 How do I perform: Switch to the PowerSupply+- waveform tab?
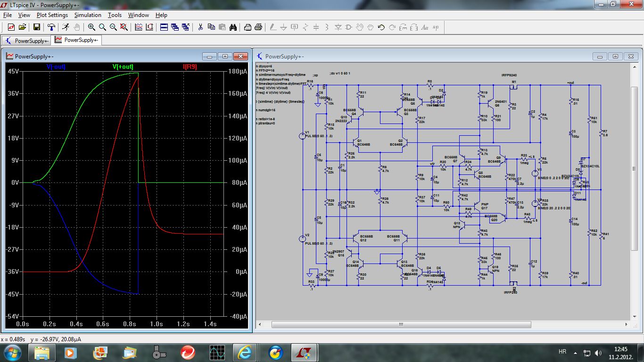tap(76, 40)
